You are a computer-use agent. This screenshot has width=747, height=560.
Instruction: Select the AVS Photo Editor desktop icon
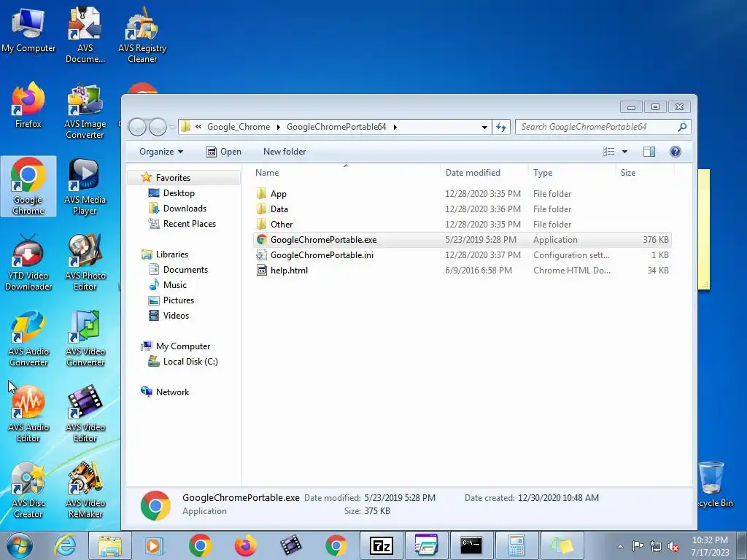click(x=85, y=262)
